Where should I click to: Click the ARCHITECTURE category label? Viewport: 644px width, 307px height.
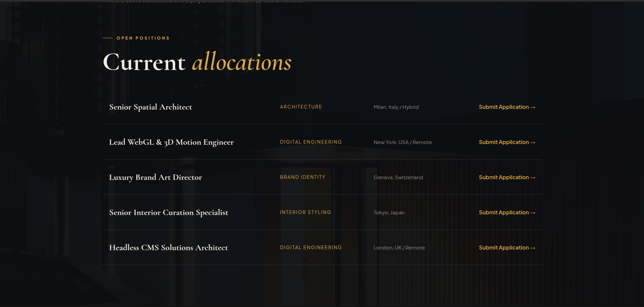click(x=301, y=107)
